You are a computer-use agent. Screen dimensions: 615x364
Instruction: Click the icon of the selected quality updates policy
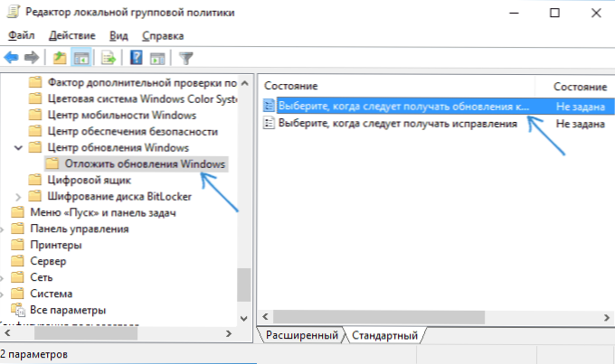pos(269,106)
